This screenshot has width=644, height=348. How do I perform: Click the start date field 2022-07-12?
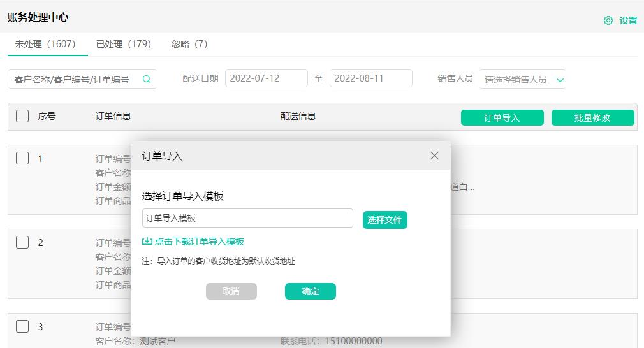266,78
